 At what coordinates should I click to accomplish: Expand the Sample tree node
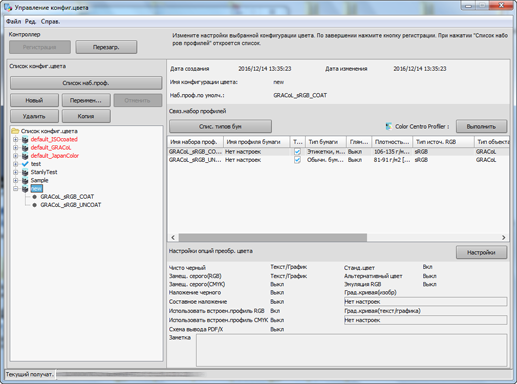16,180
